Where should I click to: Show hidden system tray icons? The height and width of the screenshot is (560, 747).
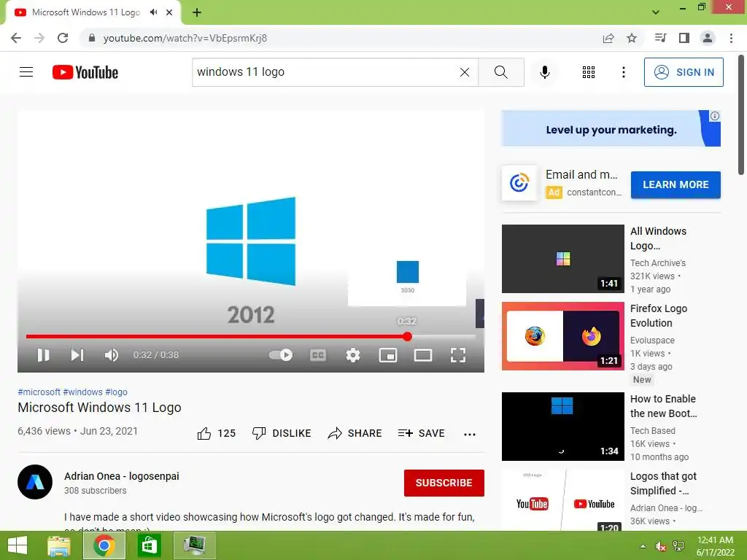coord(643,546)
